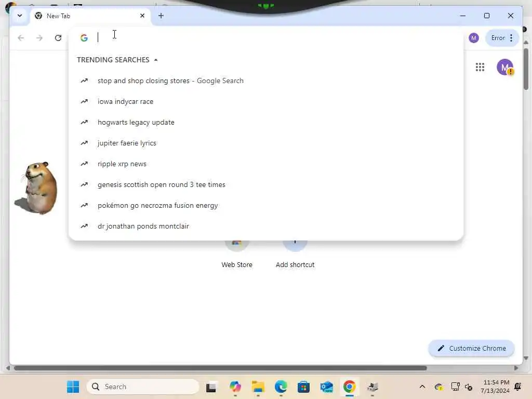This screenshot has width=532, height=399.
Task: Open Microsoft Edge from the taskbar
Action: click(x=281, y=387)
